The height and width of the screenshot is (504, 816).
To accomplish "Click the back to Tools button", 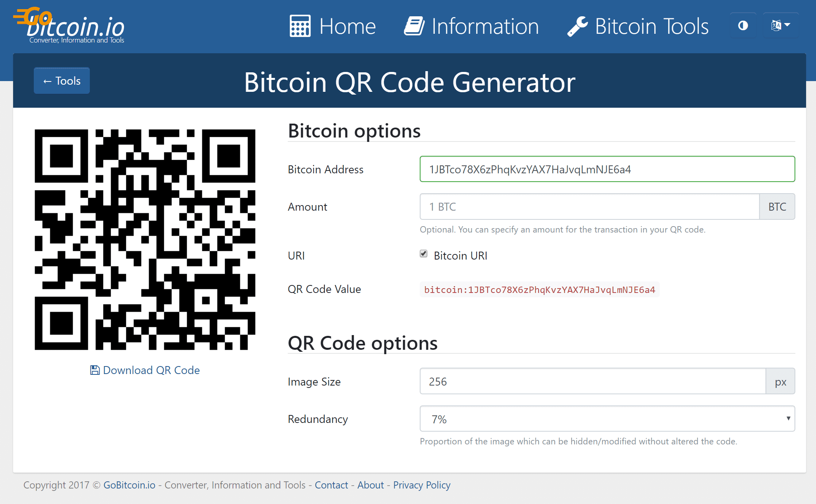I will click(62, 80).
